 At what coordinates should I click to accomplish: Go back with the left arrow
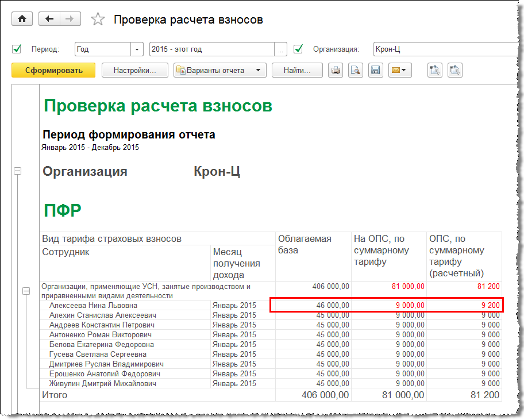[x=49, y=19]
